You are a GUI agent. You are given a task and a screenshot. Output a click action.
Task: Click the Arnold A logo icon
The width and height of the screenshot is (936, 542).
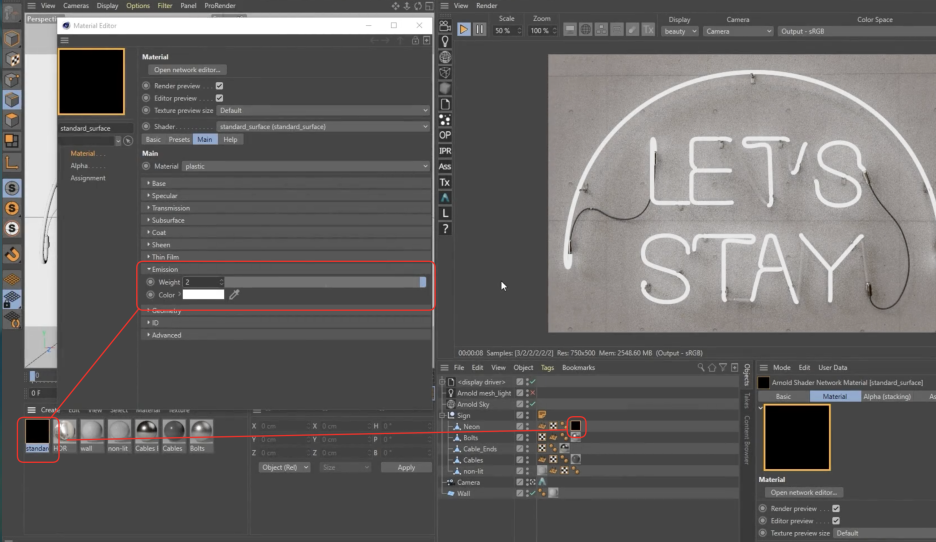(445, 198)
